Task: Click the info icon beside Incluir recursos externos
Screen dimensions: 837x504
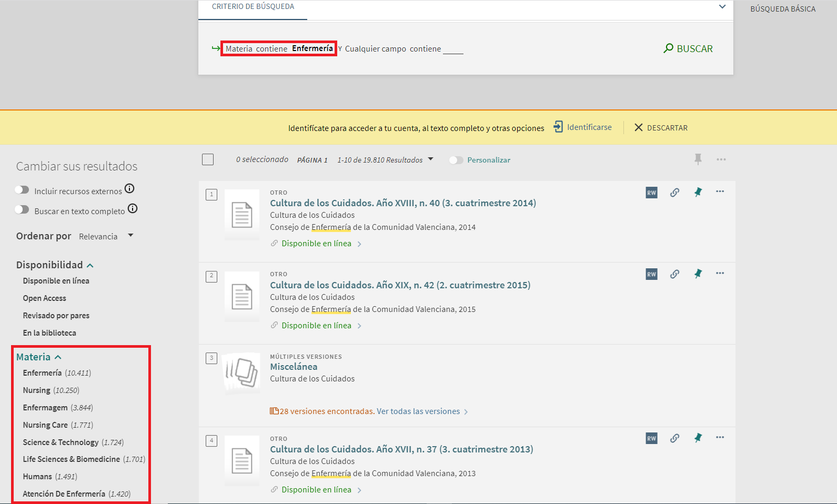Action: pos(129,189)
